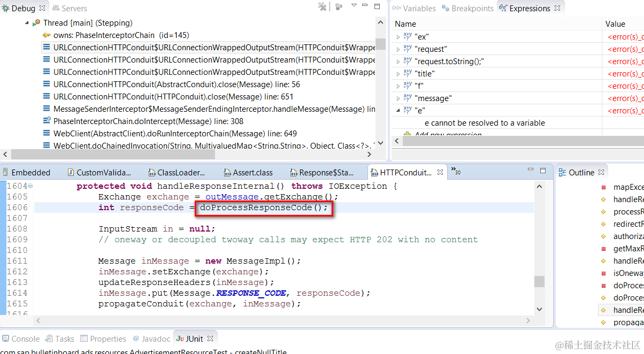
Task: Select mapExce... method in Outline
Action: (628, 187)
